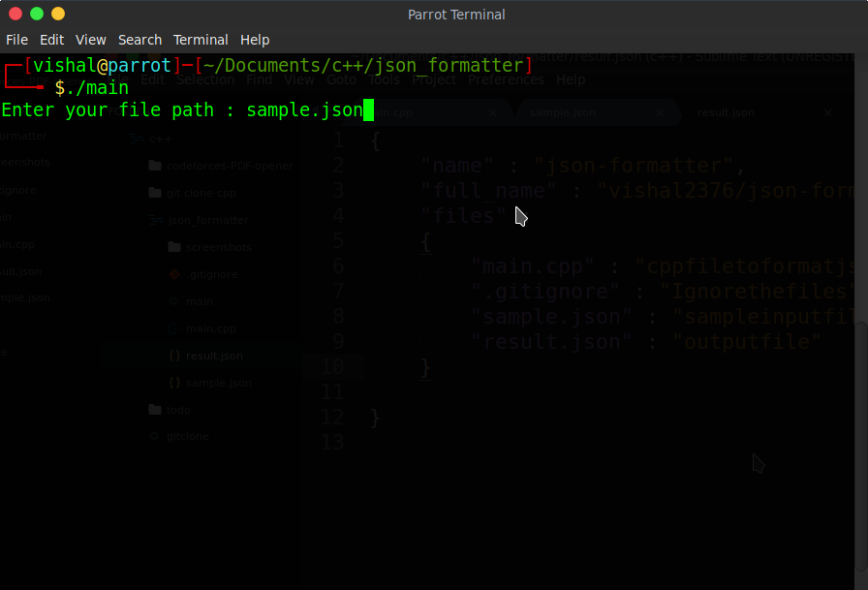The height and width of the screenshot is (590, 868).
Task: Open sample.json in Sublime sidebar
Action: [x=219, y=383]
